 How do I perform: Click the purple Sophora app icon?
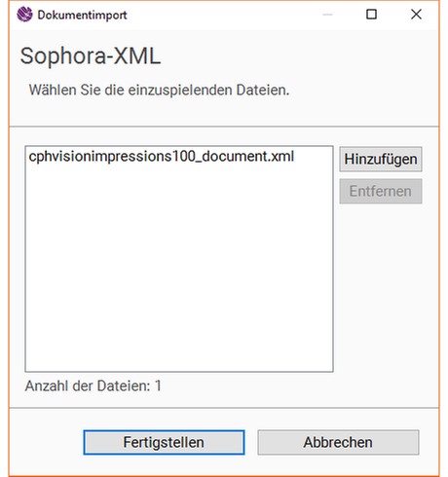pyautogui.click(x=24, y=15)
